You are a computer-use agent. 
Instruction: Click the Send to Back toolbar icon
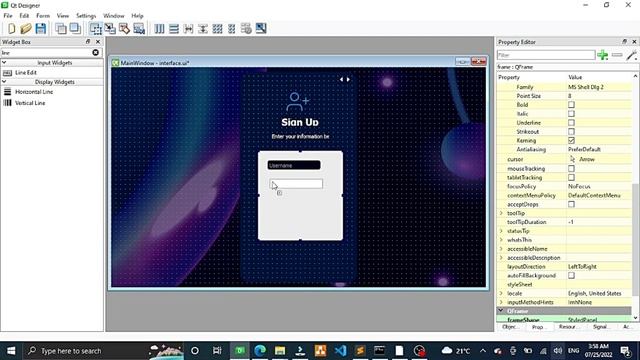61,29
